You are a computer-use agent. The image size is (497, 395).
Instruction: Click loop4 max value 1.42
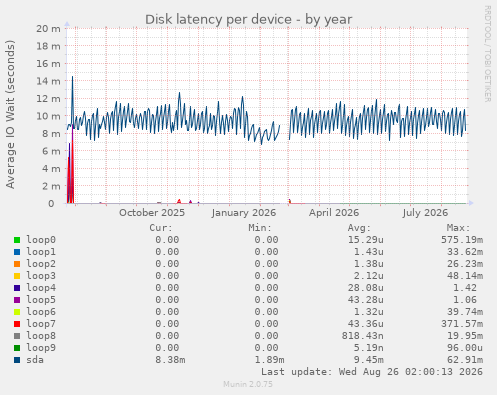pyautogui.click(x=465, y=288)
